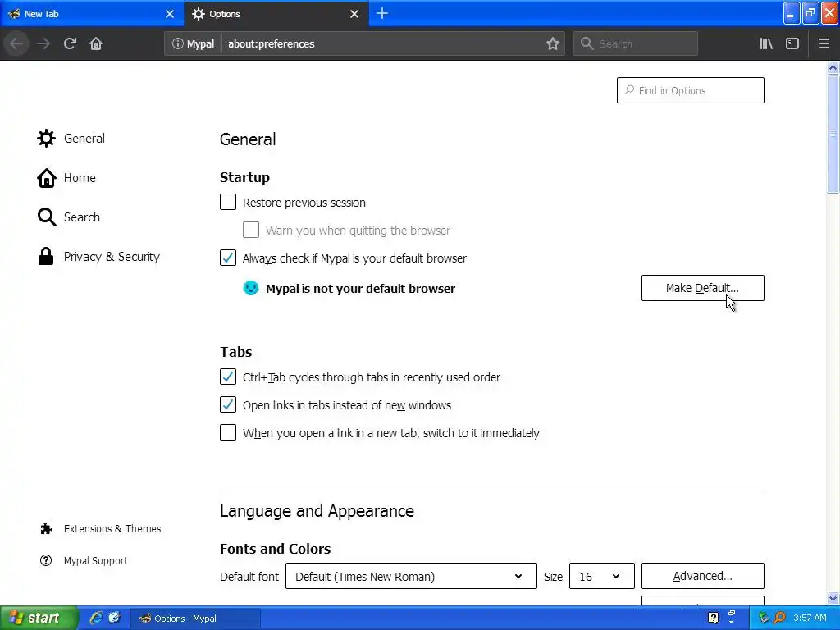Click 'Mypal is not your default browser' text

[361, 289]
